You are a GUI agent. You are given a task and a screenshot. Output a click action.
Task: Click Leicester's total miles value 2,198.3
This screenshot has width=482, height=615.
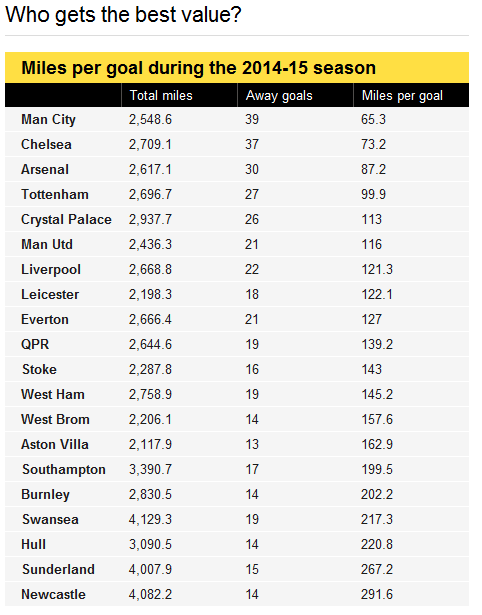point(150,294)
